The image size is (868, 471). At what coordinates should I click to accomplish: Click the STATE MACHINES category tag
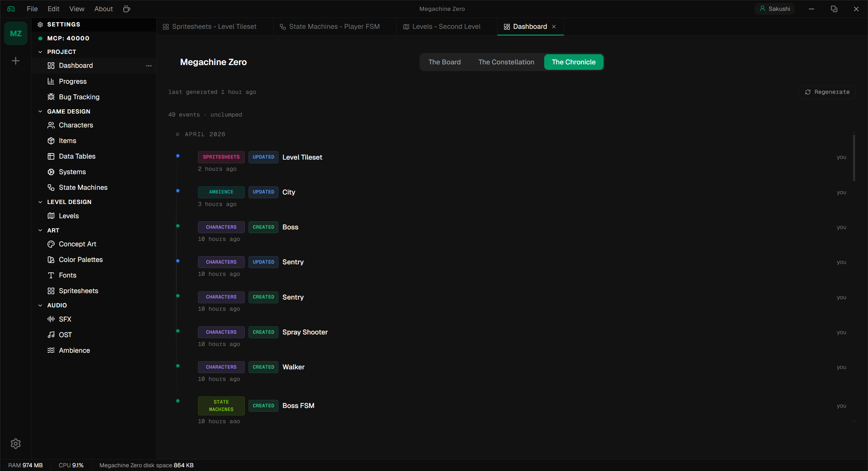coord(221,406)
